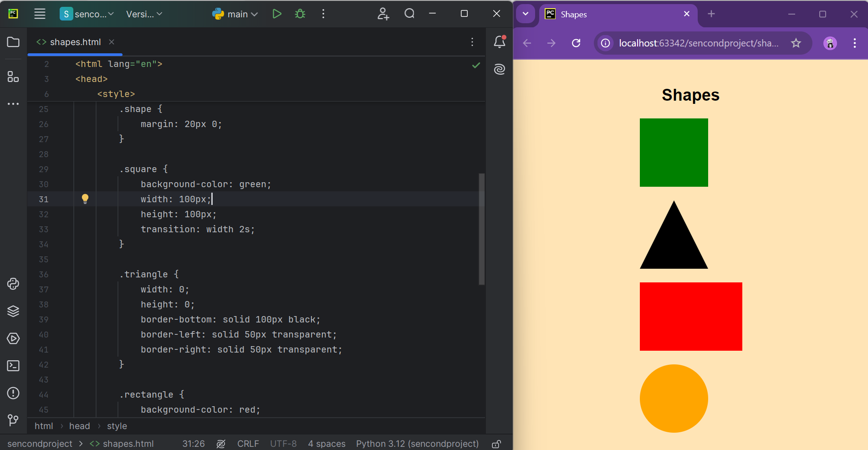Open the main run configuration dropdown
The height and width of the screenshot is (450, 868).
(235, 14)
